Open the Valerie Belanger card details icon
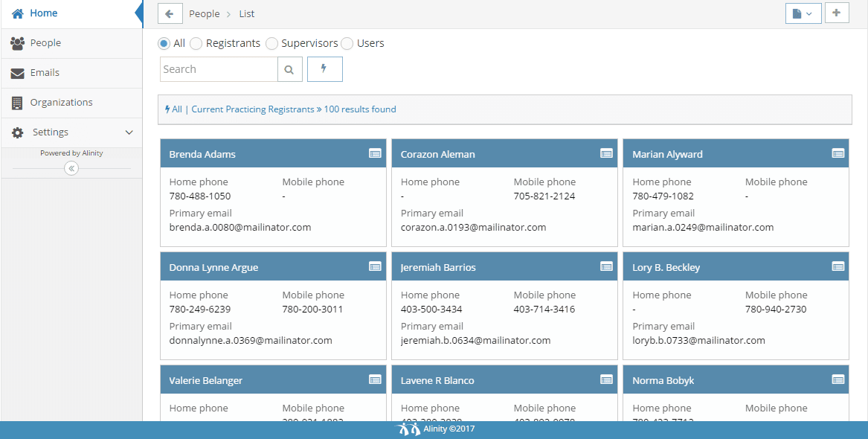This screenshot has width=868, height=439. tap(375, 379)
